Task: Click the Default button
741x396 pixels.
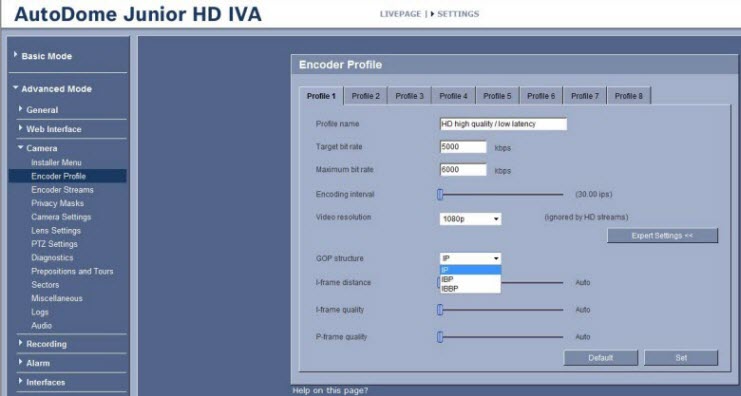Action: 601,358
